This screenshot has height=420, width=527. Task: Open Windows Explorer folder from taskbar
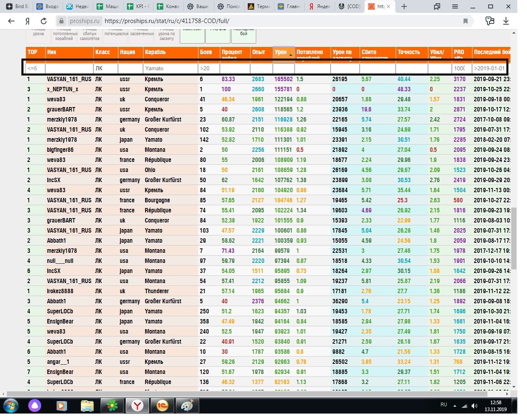click(x=87, y=405)
